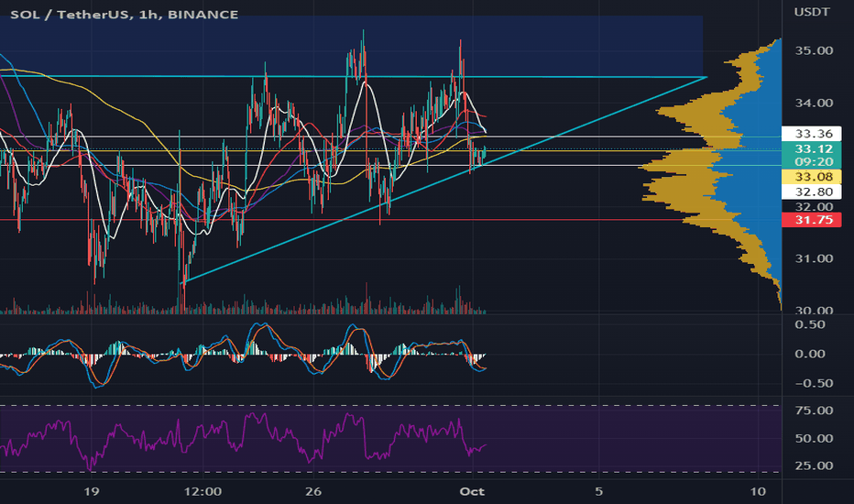Click the 32.00 price axis value
Image resolution: width=854 pixels, height=504 pixels.
coord(814,206)
